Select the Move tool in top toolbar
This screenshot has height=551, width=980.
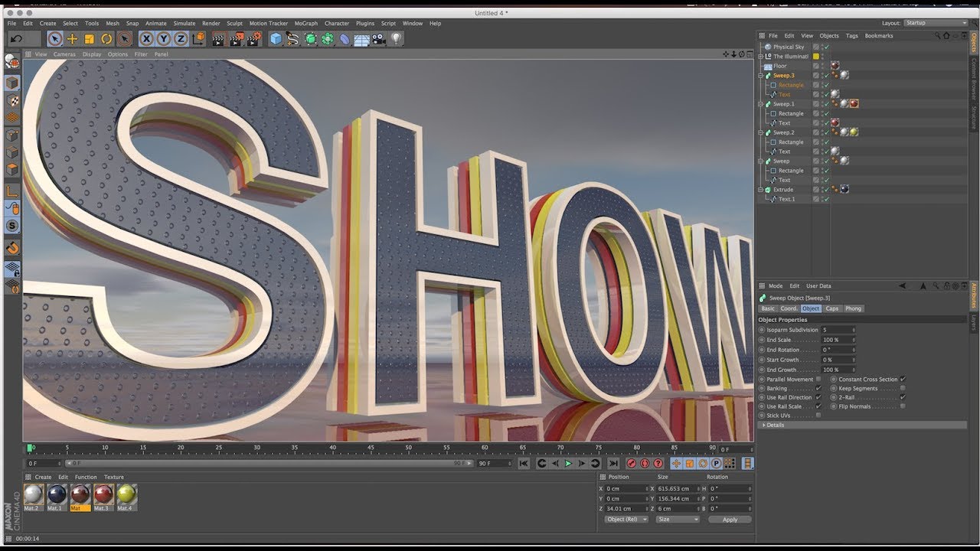coord(72,39)
